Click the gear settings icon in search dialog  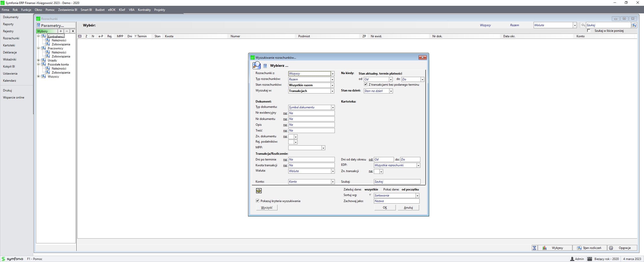pos(259,191)
